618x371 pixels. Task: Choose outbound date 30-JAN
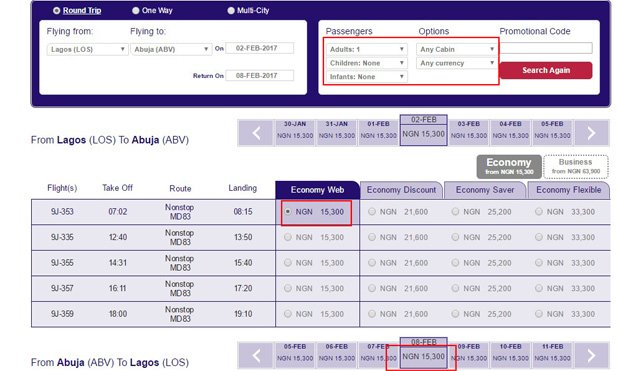(295, 133)
